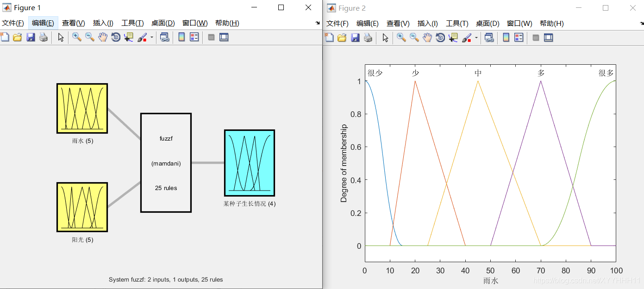
Task: Open 文件(F) menu in Figure 2
Action: (338, 24)
